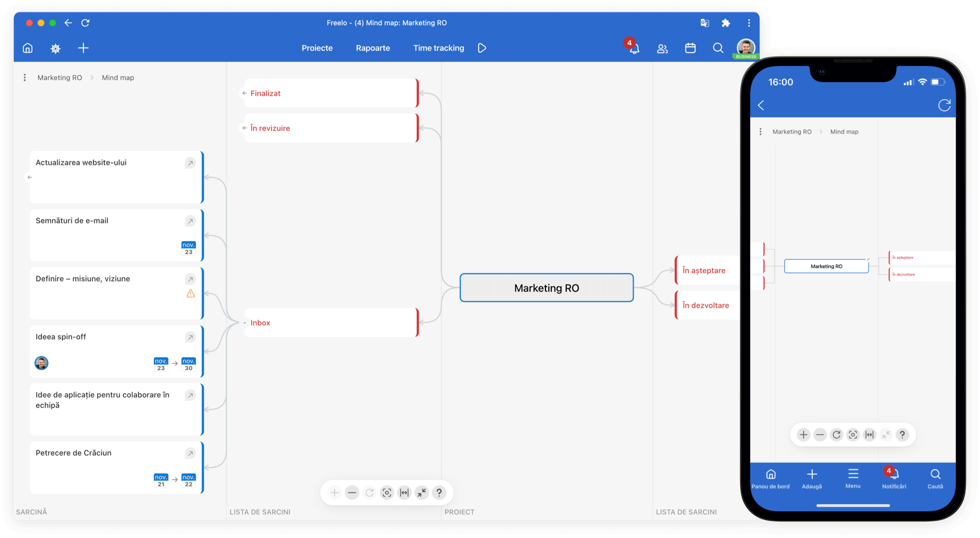980x538 pixels.
Task: Open help on desktop mind map toolbar
Action: point(439,493)
